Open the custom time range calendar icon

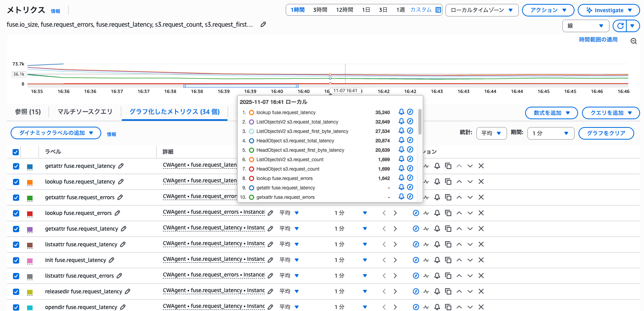click(x=438, y=10)
